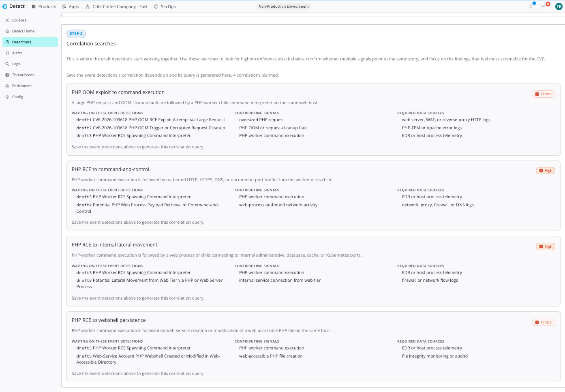Open the TK user avatar menu
This screenshot has height=392, width=565.
(x=559, y=6)
